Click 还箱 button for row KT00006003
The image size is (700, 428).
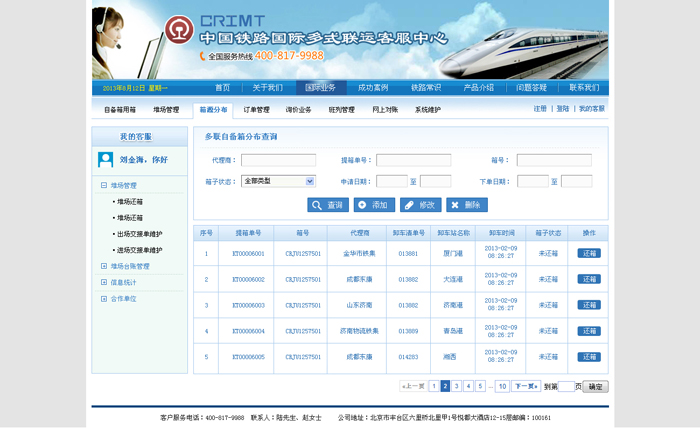(x=589, y=305)
